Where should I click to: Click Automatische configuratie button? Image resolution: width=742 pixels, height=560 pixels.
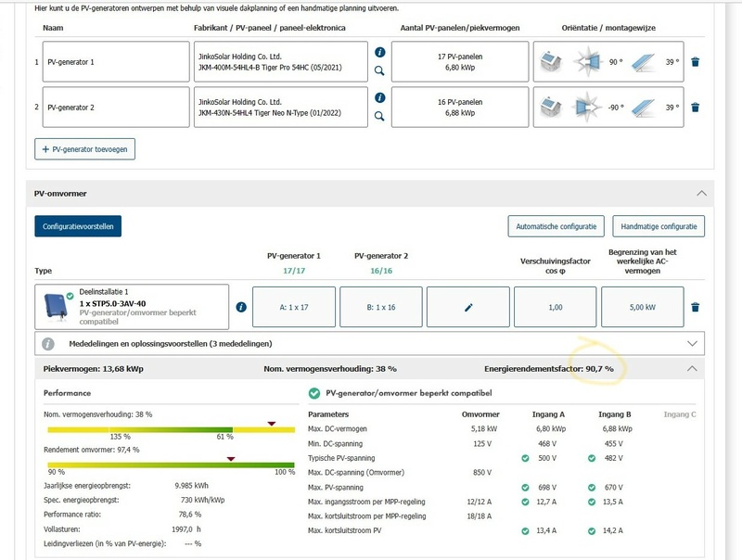557,225
